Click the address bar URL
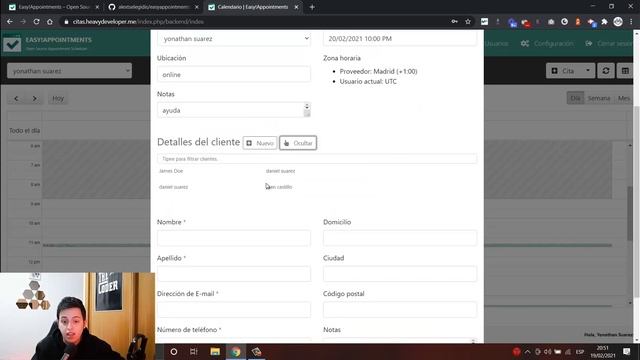Screen dimensions: 640x360 point(138,22)
